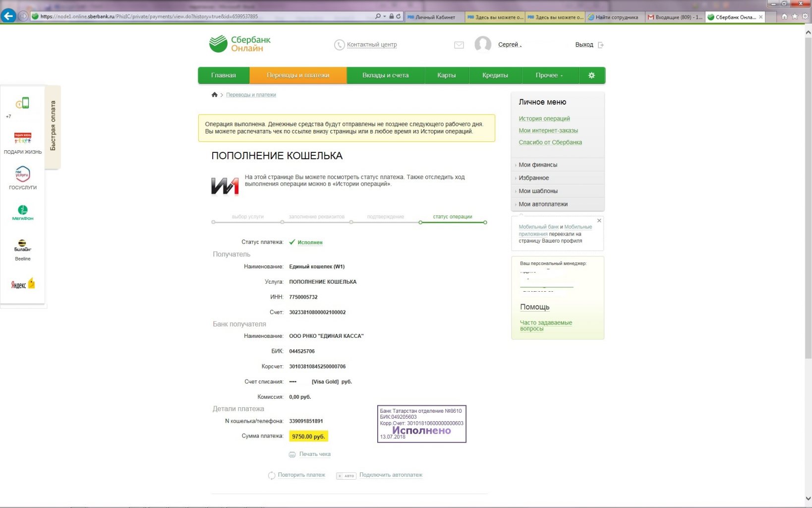Open the Переводы и платежи tab
Screen dimensions: 812x508
[298, 75]
